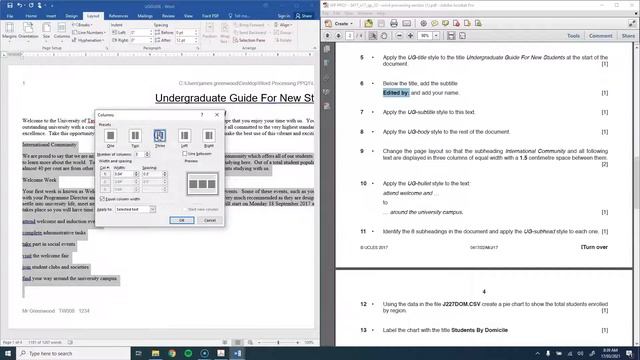Open page thumbnails panel in Acrobat sidebar
The image size is (640, 360).
[x=327, y=49]
